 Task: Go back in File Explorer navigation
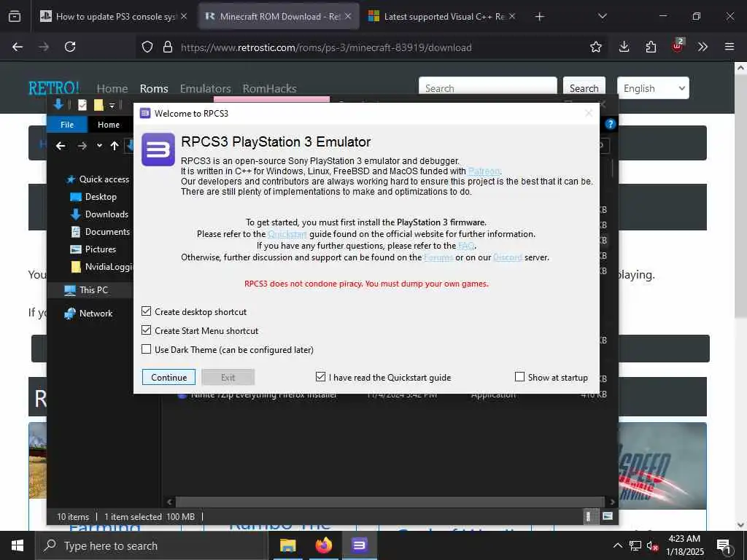coord(61,146)
